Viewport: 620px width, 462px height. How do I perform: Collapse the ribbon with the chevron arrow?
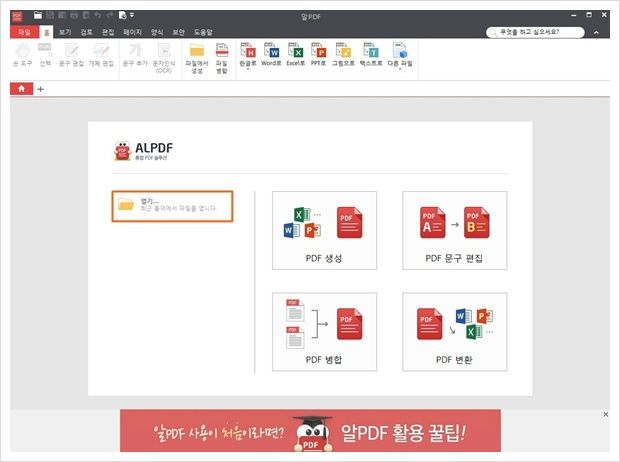tap(596, 32)
